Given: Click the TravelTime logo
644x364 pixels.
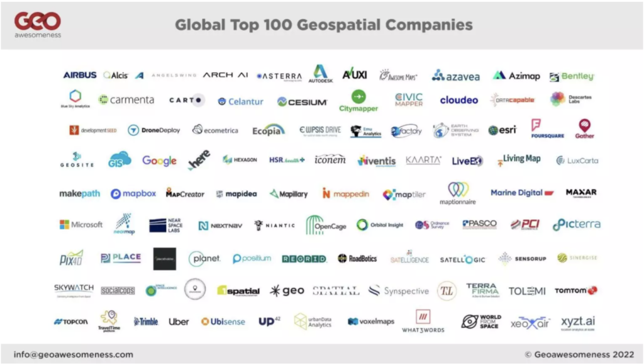Looking at the screenshot, I should click(x=109, y=321).
